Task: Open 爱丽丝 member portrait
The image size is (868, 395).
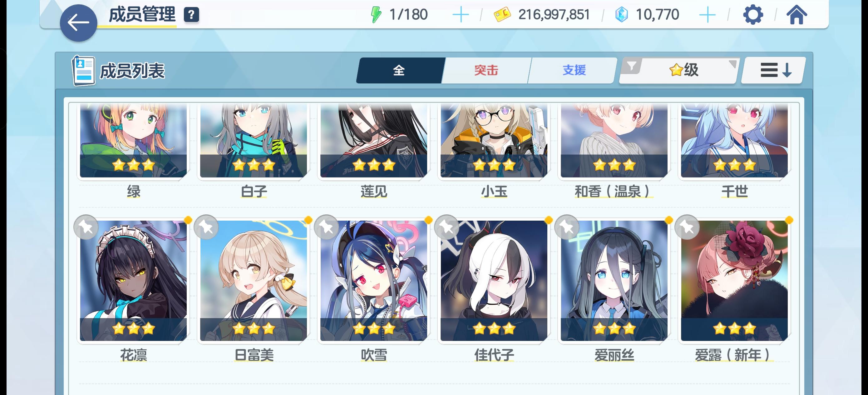Action: tap(614, 281)
